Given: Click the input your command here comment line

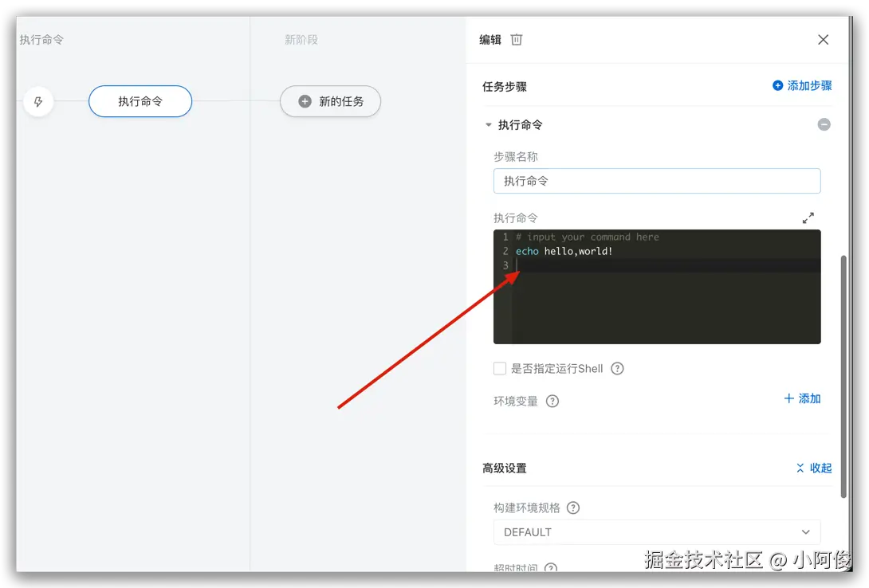Looking at the screenshot, I should pyautogui.click(x=588, y=237).
